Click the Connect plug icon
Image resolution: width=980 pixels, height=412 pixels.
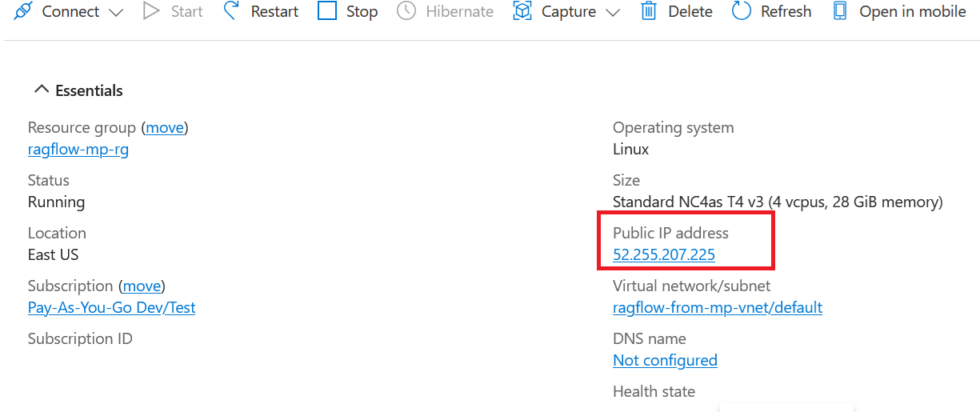tap(23, 11)
